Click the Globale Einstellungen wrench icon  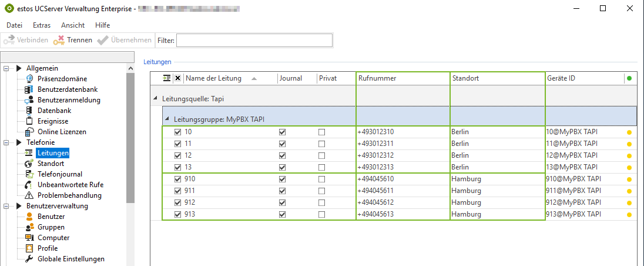pyautogui.click(x=29, y=259)
